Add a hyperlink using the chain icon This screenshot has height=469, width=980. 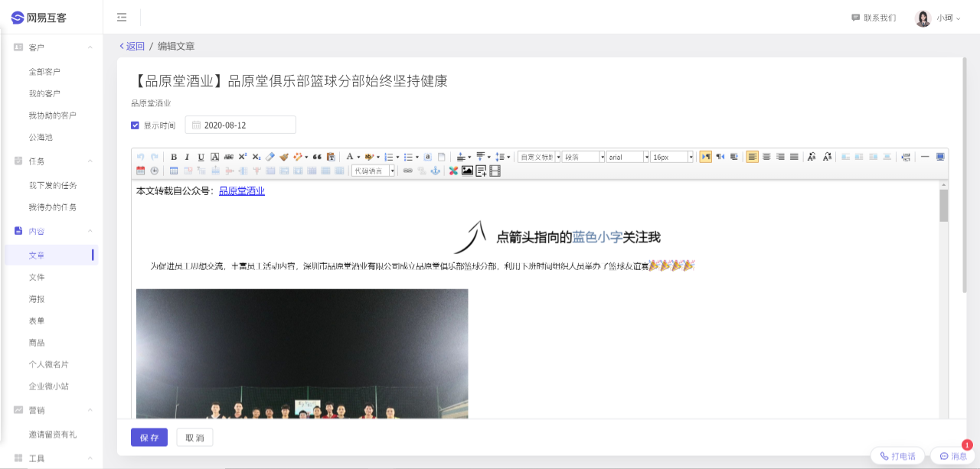pos(408,171)
